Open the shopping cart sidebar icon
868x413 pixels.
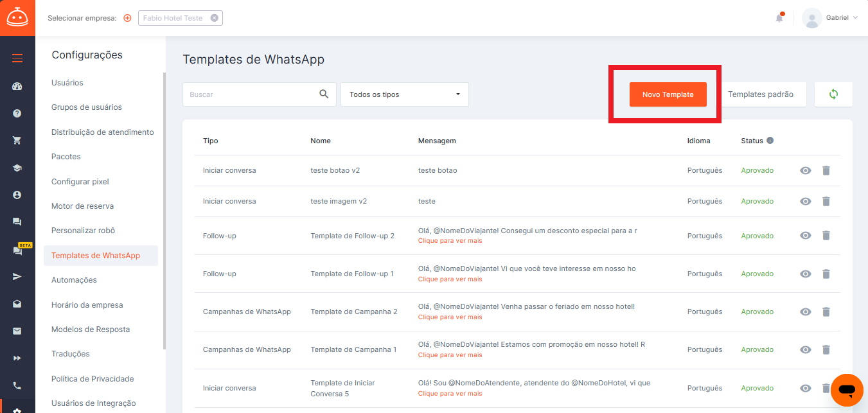tap(17, 140)
